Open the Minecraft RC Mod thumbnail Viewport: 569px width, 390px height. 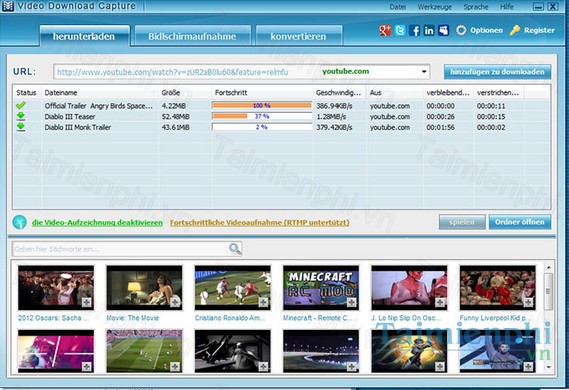point(321,288)
